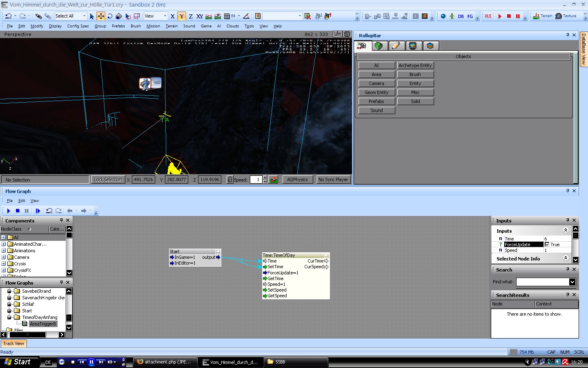Open the Find what dropdown
Viewport: 588px width, 368px height.
[x=572, y=282]
